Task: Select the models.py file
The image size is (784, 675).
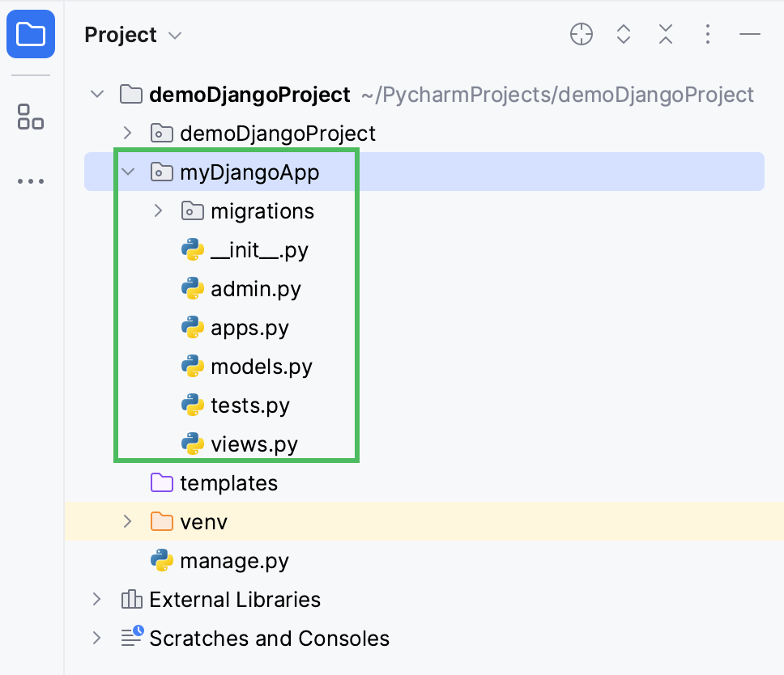Action: click(x=260, y=366)
